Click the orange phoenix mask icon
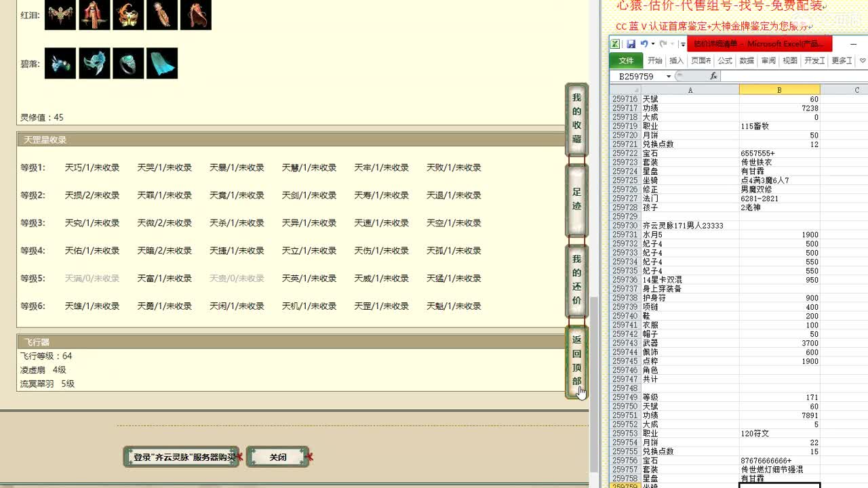The image size is (868, 488). tap(128, 14)
